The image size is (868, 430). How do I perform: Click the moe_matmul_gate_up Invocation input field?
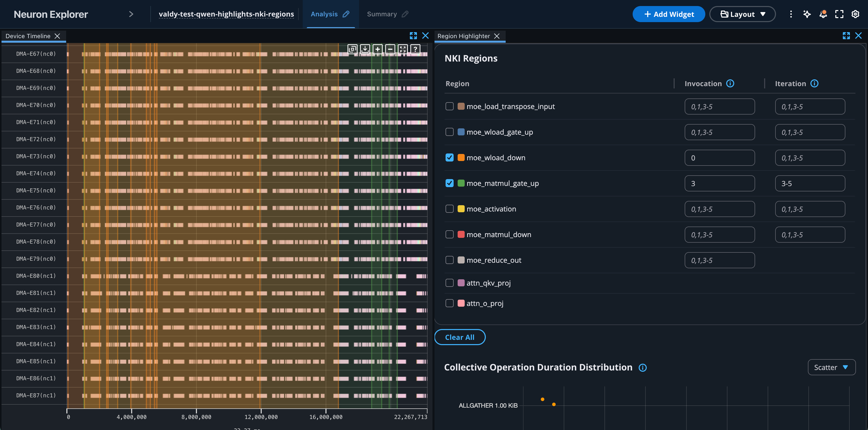click(719, 183)
